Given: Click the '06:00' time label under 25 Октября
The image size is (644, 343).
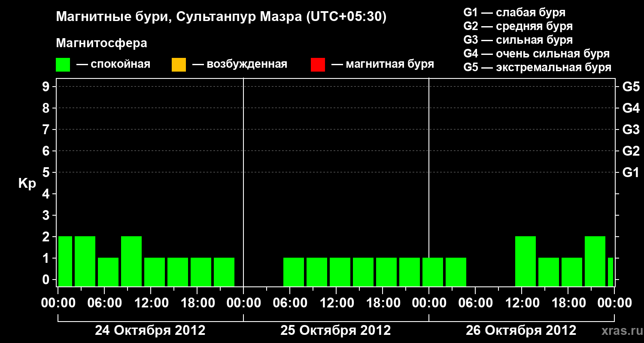Looking at the screenshot, I should [290, 303].
